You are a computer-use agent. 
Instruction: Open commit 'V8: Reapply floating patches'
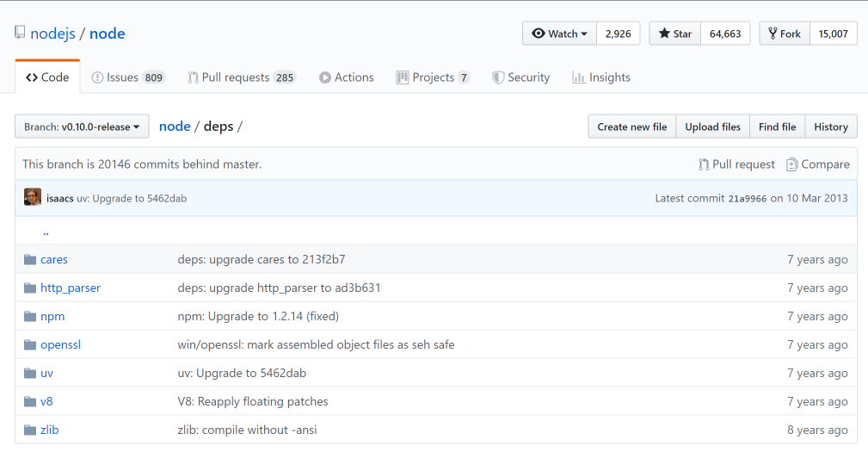252,401
